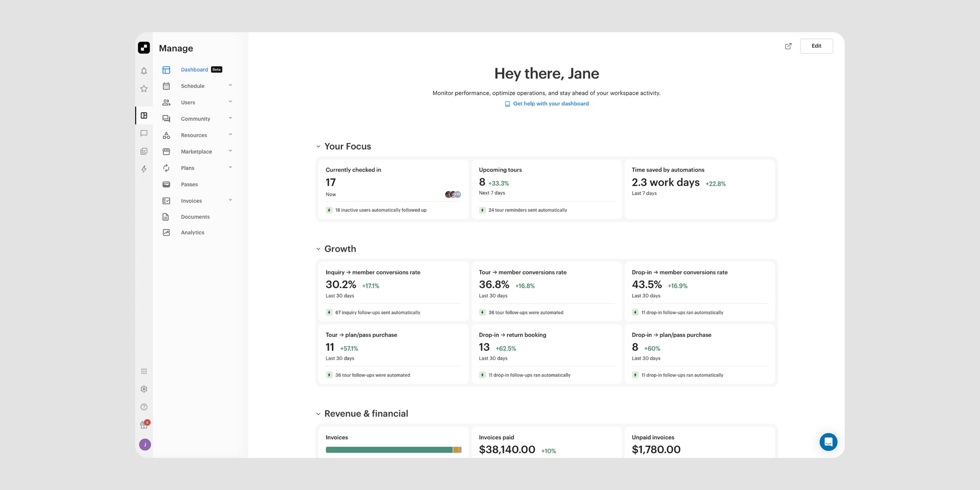Click the Invoices status progress bar
The height and width of the screenshot is (490, 980).
point(393,450)
